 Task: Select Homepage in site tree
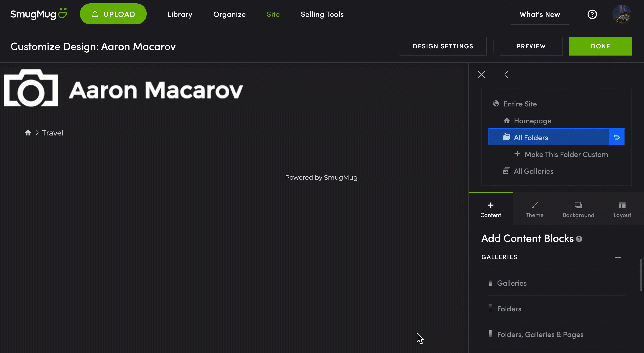[x=532, y=121]
